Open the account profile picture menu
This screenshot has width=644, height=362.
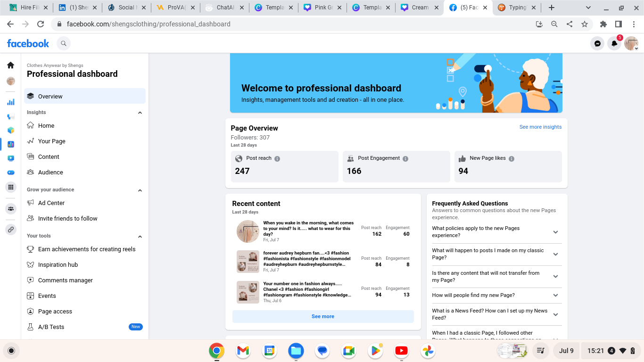[x=631, y=44]
